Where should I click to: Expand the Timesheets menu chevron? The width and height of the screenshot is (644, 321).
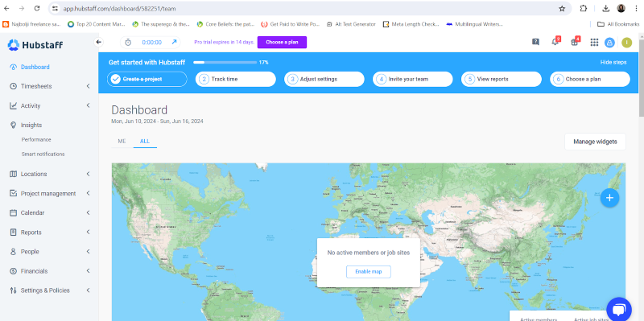[88, 86]
